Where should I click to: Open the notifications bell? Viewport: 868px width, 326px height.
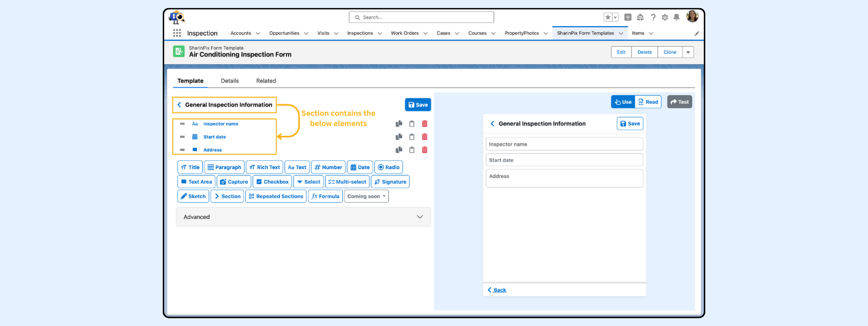676,17
